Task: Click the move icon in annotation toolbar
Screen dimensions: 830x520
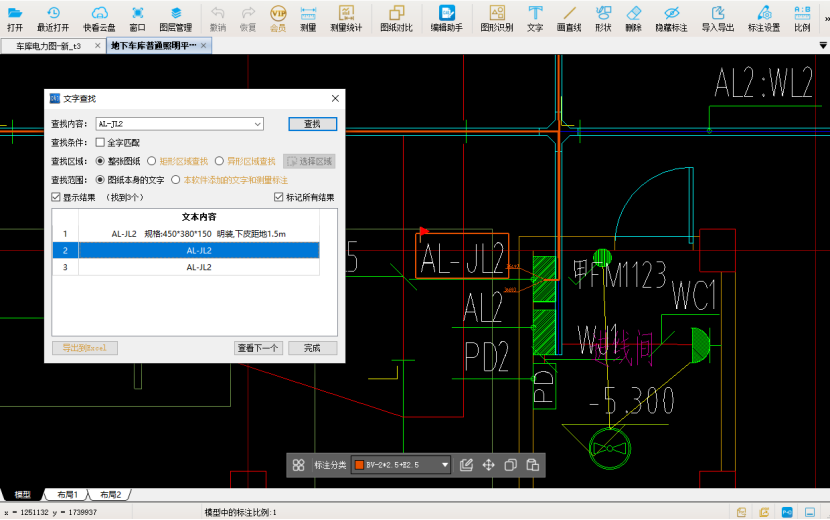Action: (x=489, y=465)
